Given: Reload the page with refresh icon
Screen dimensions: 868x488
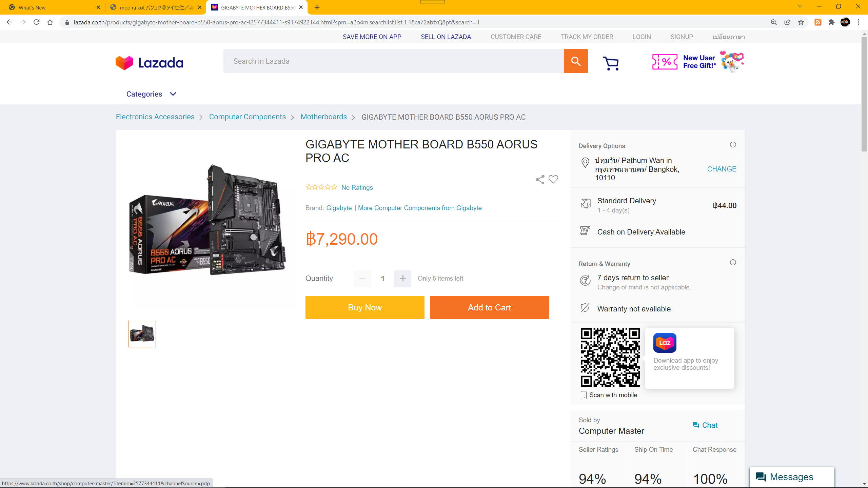Looking at the screenshot, I should [36, 22].
